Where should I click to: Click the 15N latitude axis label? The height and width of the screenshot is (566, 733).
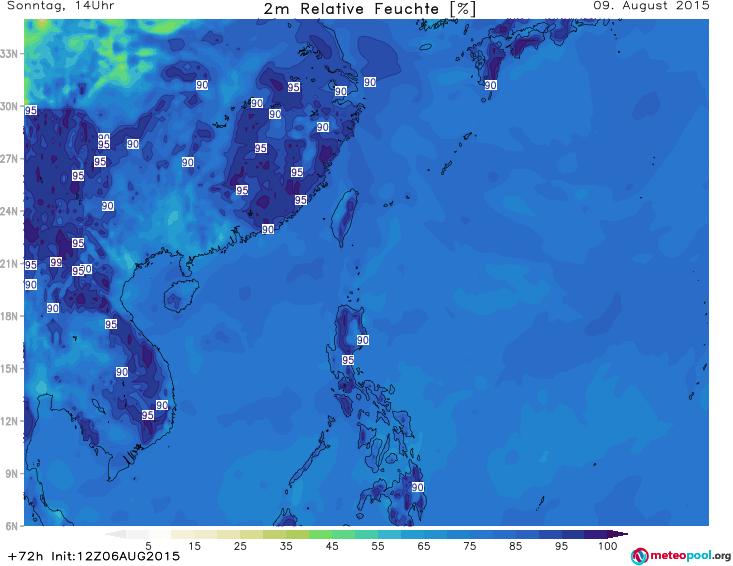coord(9,369)
